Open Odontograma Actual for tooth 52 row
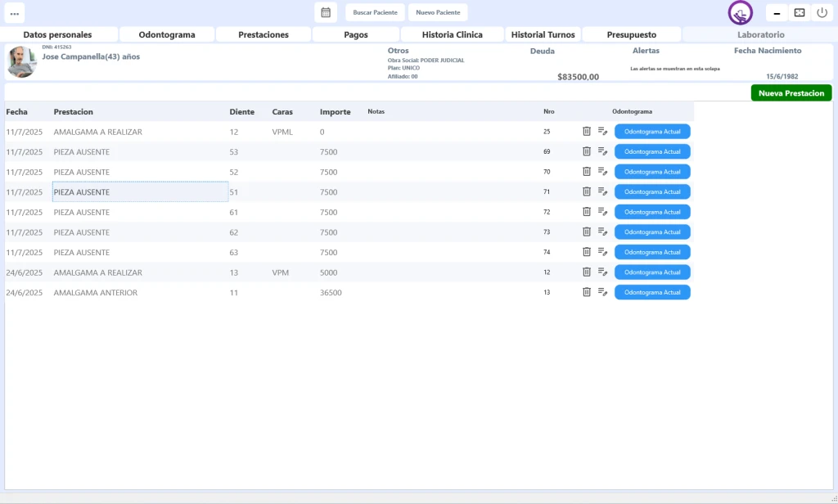 (652, 172)
